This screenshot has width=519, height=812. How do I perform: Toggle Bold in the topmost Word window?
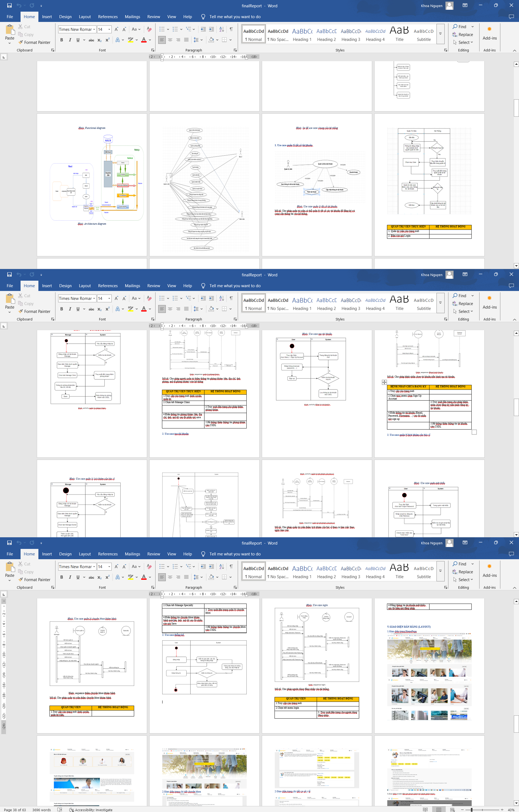pyautogui.click(x=61, y=40)
